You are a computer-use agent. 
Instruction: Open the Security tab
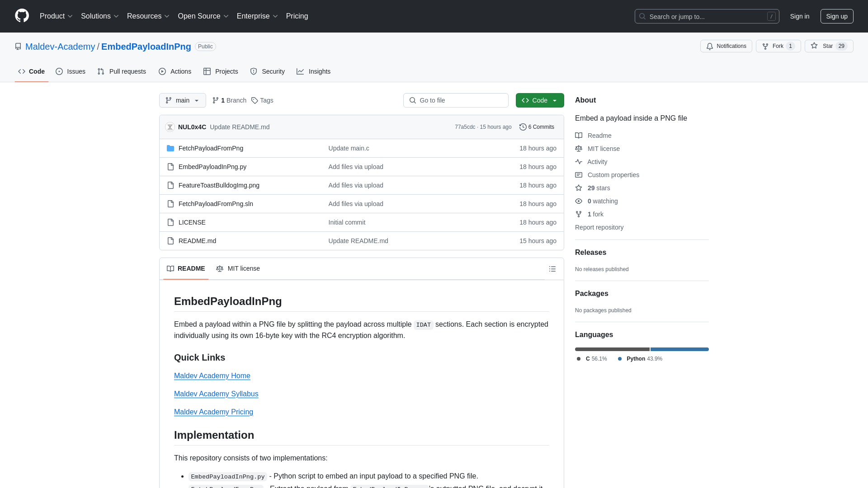coord(268,71)
